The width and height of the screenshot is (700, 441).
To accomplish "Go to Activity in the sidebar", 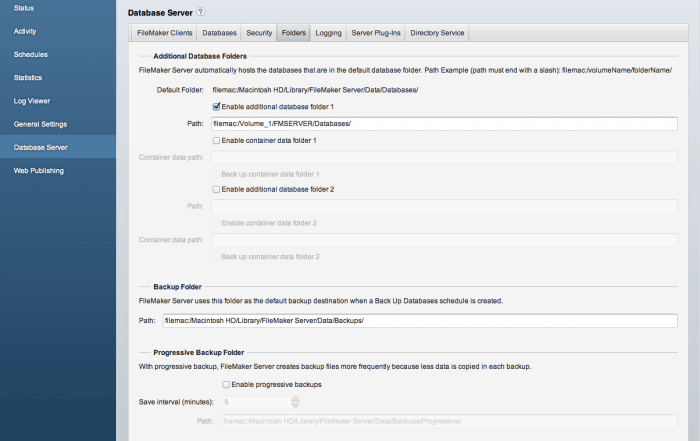I will 25,31.
